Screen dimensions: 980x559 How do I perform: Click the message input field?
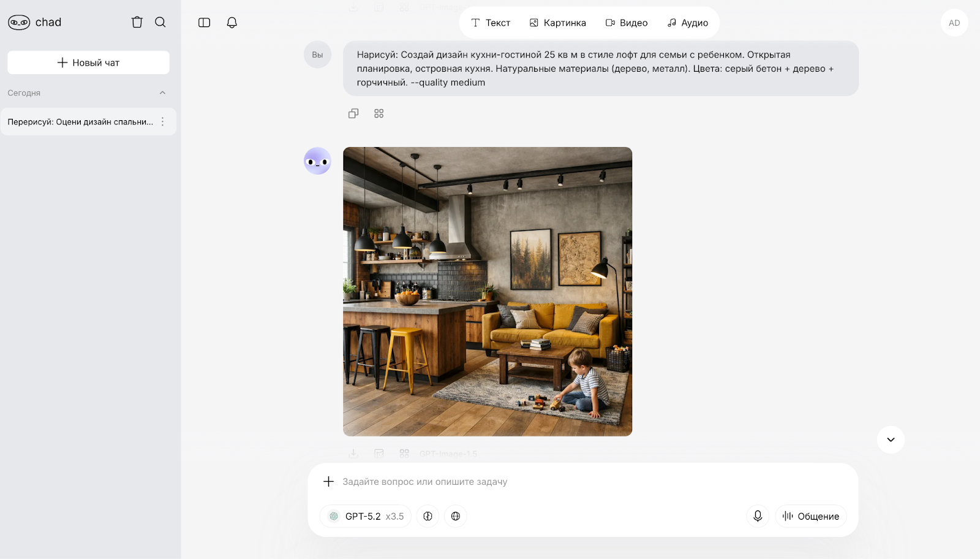[582, 482]
